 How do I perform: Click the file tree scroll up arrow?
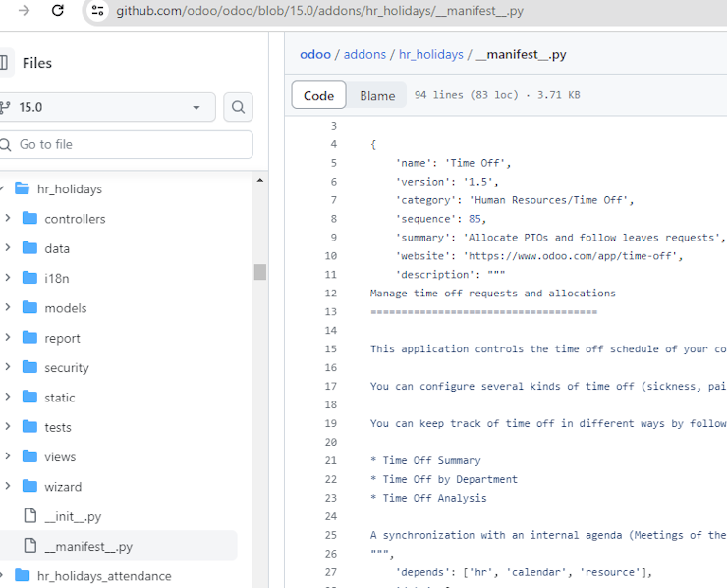point(260,180)
